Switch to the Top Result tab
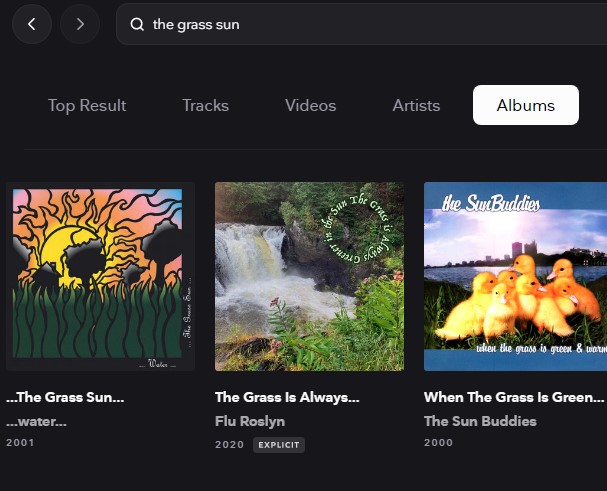 click(x=87, y=105)
